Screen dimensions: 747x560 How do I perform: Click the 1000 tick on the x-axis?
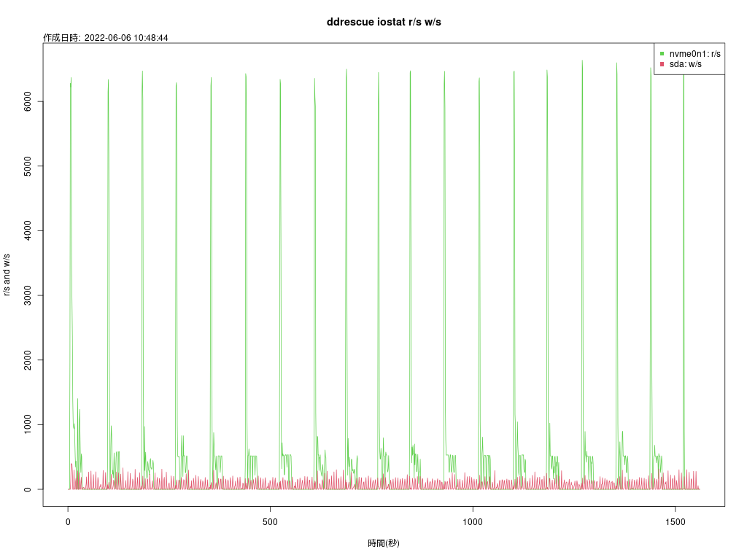coord(473,522)
